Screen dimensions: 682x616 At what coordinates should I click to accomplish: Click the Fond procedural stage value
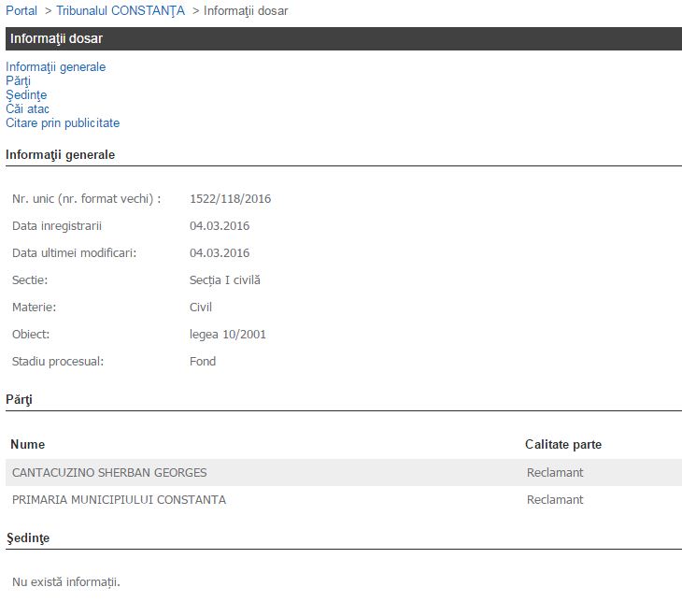pos(203,362)
